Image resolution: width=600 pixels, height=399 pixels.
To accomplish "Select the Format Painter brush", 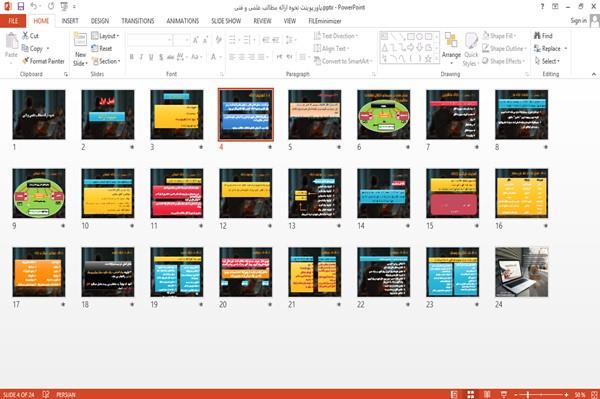I will pos(43,61).
